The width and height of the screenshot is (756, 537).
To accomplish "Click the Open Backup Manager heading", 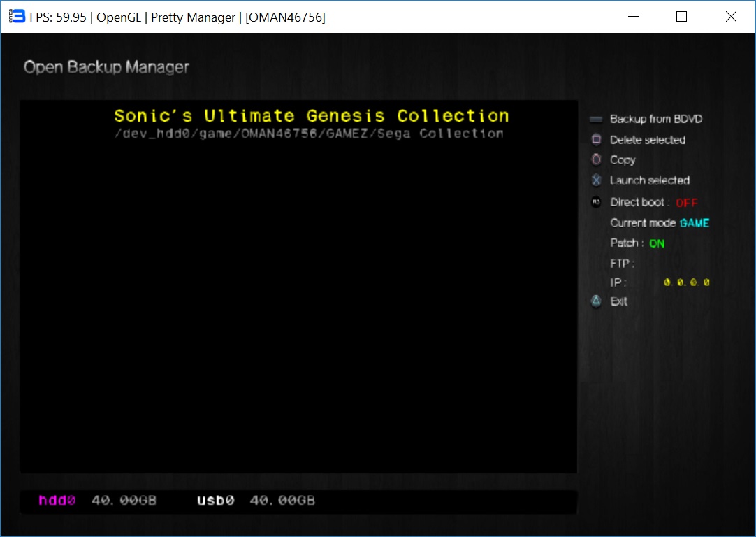I will 106,67.
